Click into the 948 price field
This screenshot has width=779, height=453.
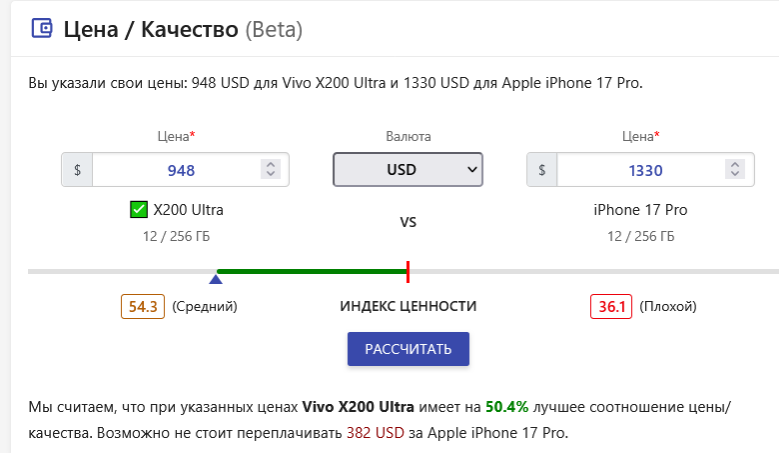pos(180,170)
